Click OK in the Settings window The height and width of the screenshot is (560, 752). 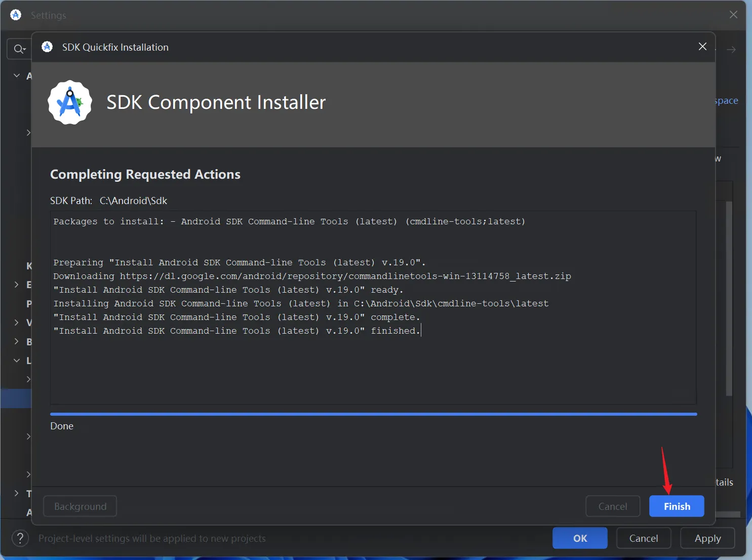pyautogui.click(x=580, y=538)
